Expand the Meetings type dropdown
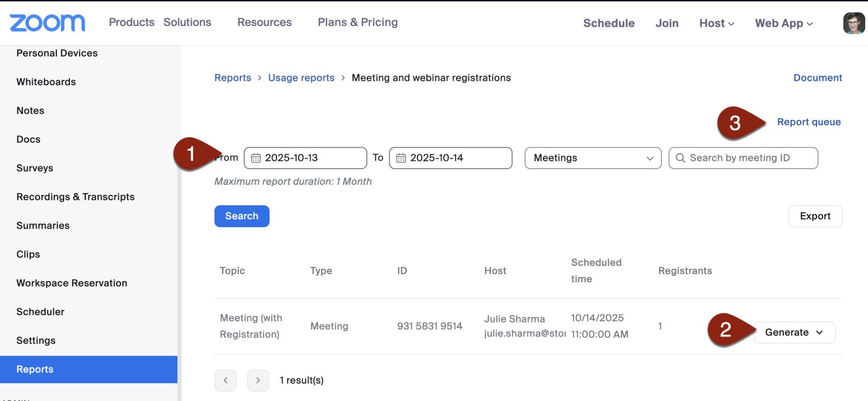Screen dimensions: 868x401 (x=593, y=158)
